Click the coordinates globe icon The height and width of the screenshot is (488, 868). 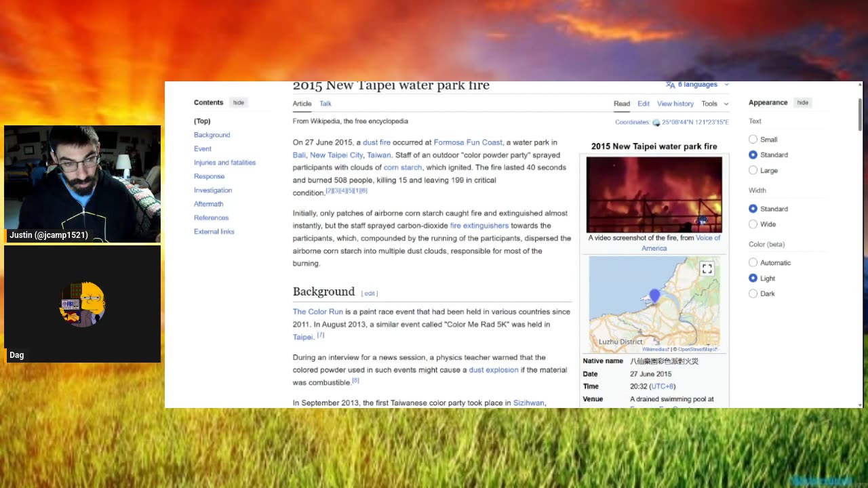pyautogui.click(x=656, y=123)
